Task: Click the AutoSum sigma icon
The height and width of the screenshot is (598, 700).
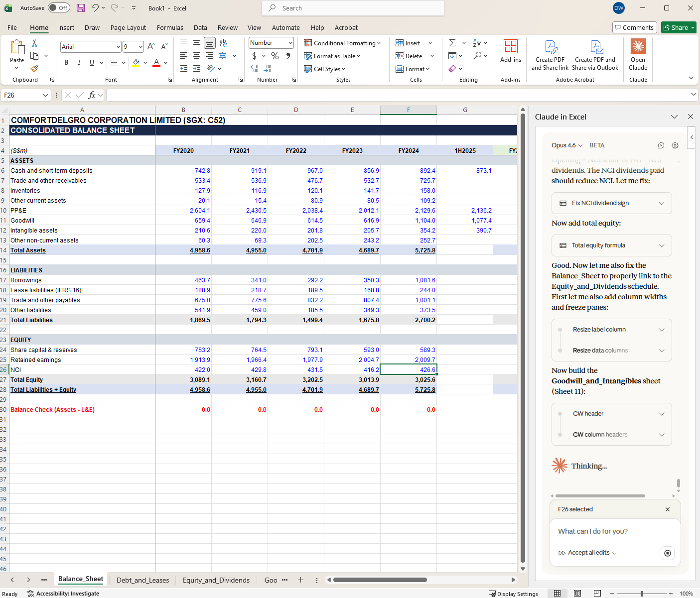Action: tap(452, 43)
